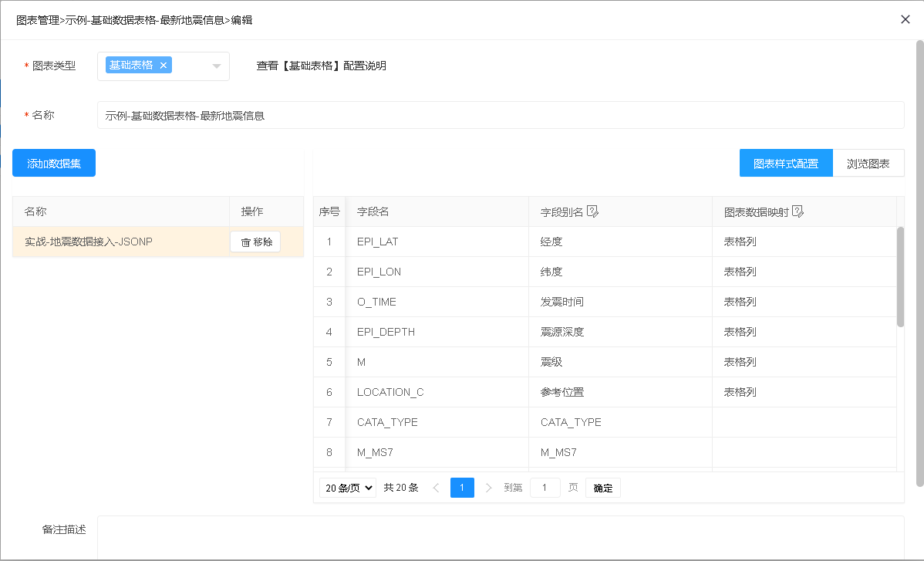
Task: Select page 1 in pagination
Action: 462,488
